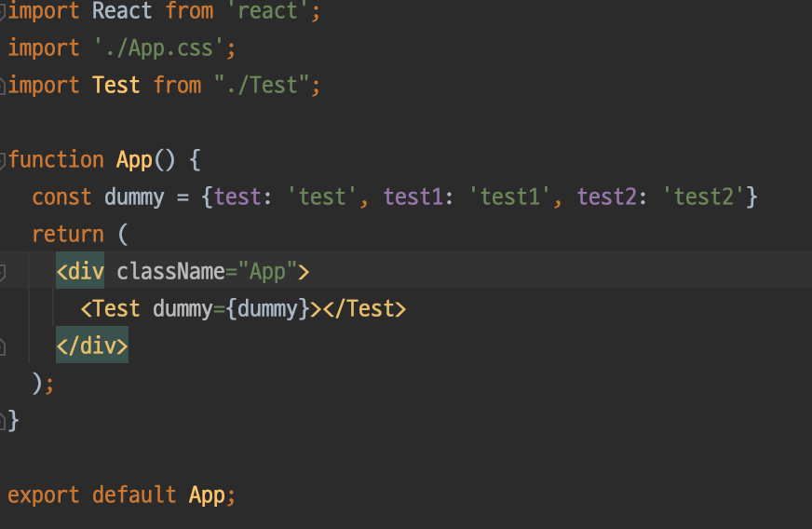Click 'import' keyword on the React line
Viewport: 812px width, 529px height.
click(x=44, y=11)
